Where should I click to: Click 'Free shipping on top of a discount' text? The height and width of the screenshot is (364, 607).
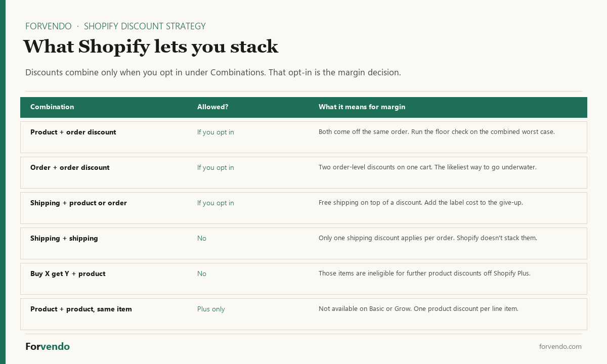421,202
